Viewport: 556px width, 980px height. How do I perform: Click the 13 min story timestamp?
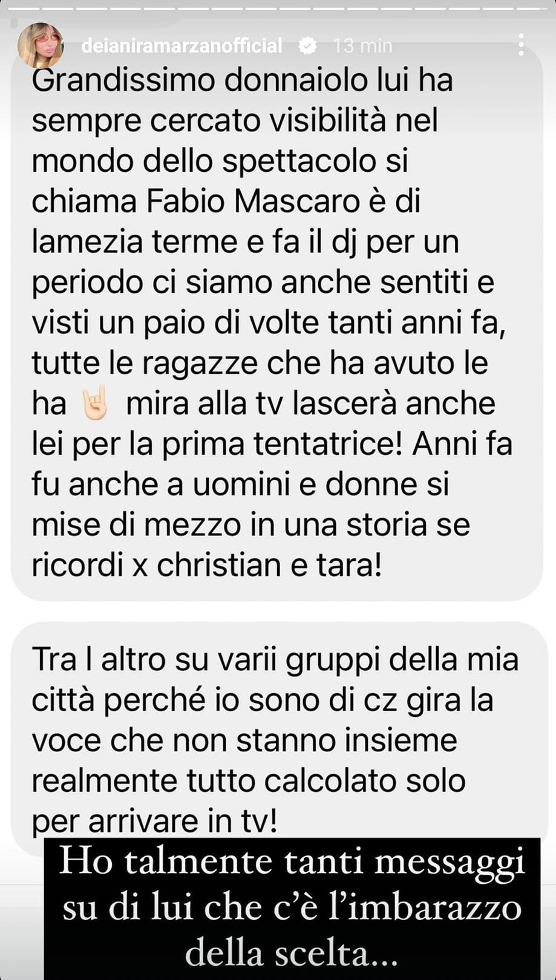coord(362,46)
